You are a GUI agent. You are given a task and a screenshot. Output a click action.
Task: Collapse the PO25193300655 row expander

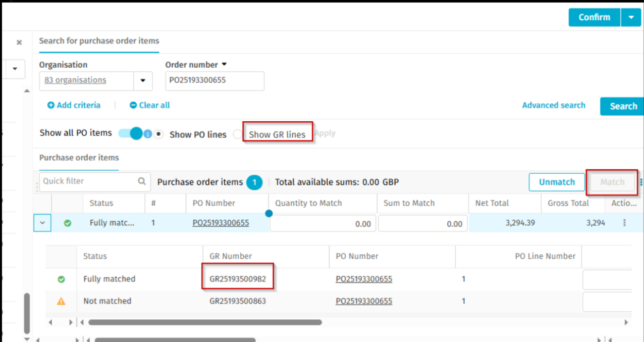pos(42,223)
